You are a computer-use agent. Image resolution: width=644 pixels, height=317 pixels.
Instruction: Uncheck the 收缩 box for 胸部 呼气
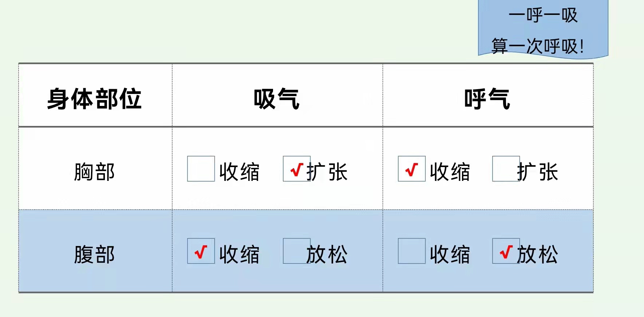click(x=412, y=169)
